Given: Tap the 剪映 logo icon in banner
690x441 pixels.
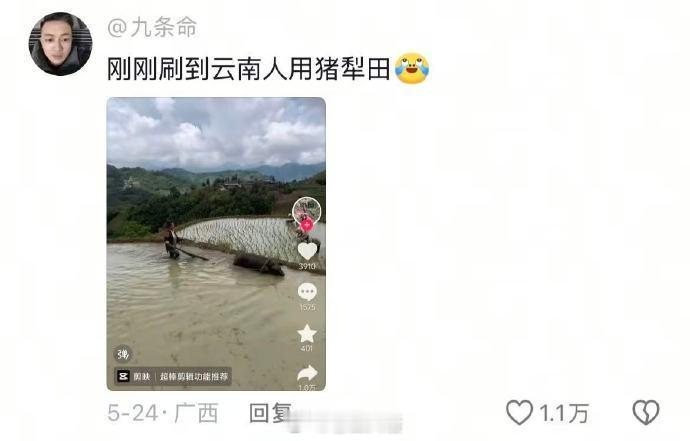Looking at the screenshot, I should pyautogui.click(x=123, y=376).
